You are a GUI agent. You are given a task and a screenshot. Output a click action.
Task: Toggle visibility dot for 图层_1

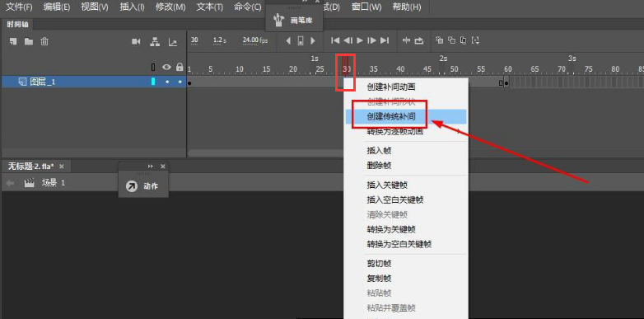(166, 82)
